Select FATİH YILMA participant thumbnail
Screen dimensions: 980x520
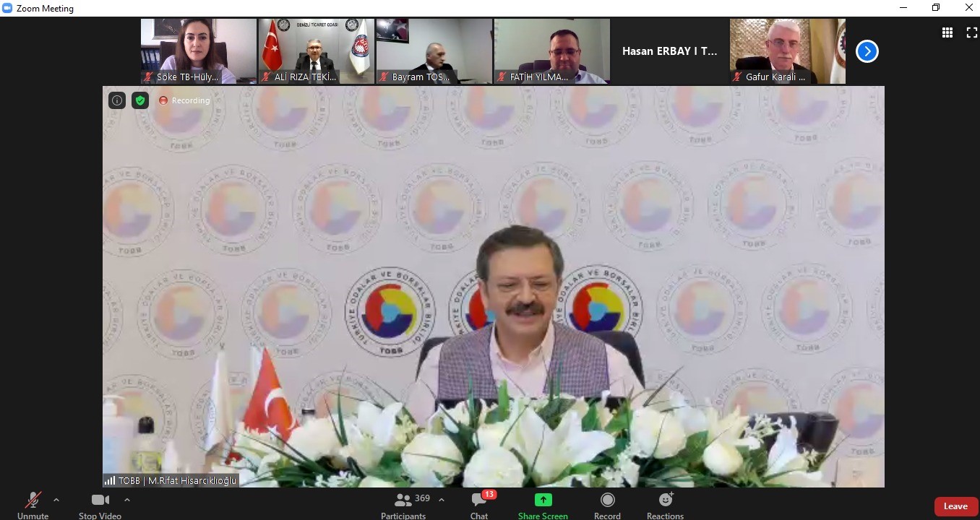pos(552,51)
